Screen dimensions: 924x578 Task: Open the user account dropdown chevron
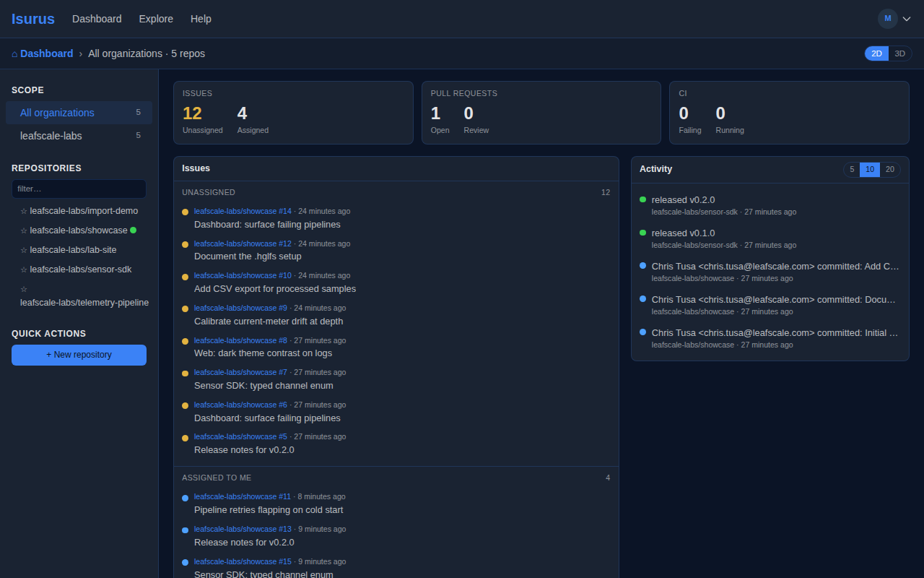click(907, 19)
